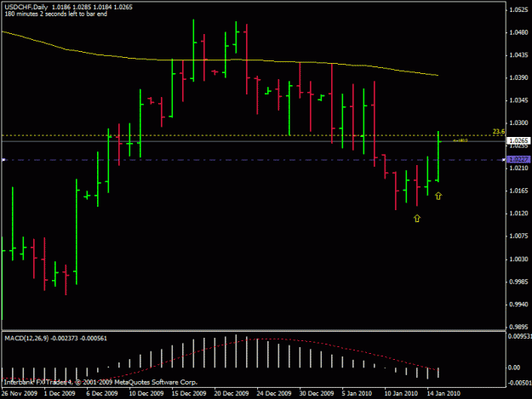Click the 1.0300 price scale value
The width and height of the screenshot is (532, 399).
point(519,123)
